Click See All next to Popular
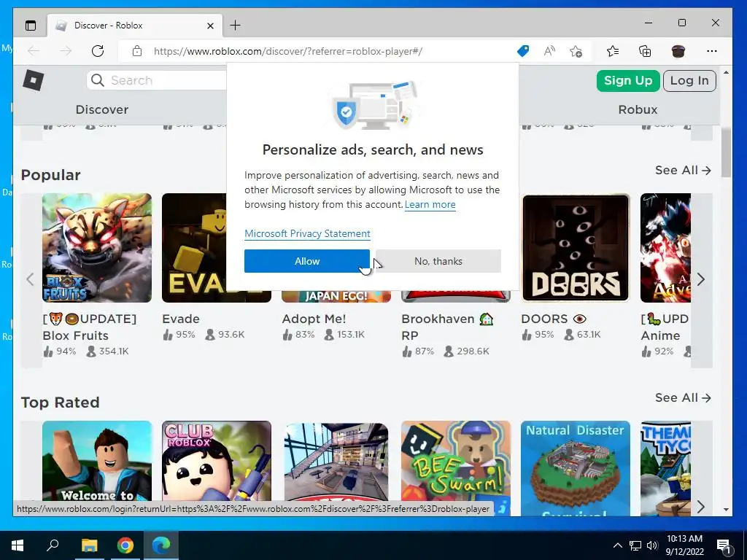The height and width of the screenshot is (560, 747). 683,170
